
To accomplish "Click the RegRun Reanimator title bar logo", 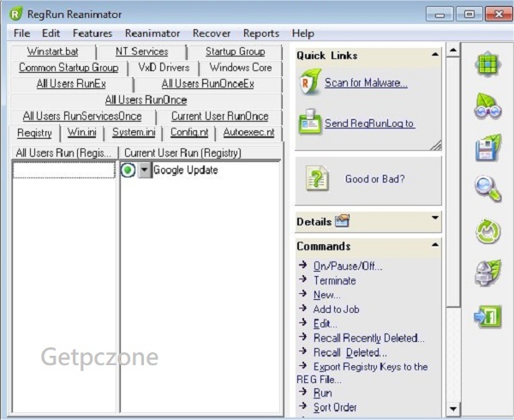I will [x=16, y=14].
